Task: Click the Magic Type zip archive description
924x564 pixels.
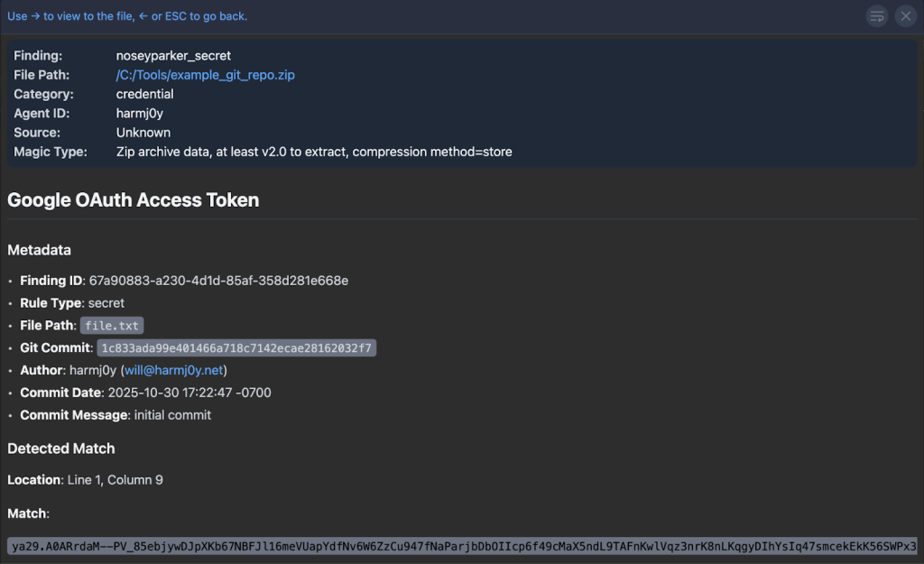Action: (314, 152)
